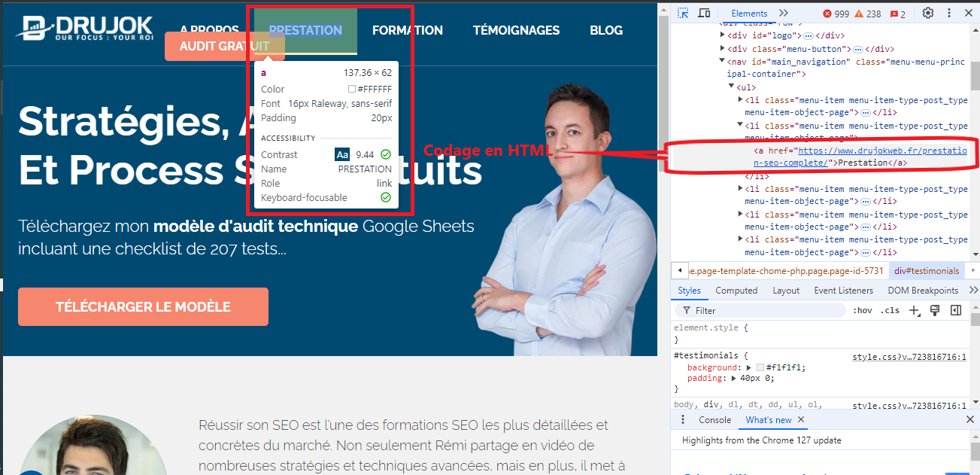Open the Computed tab
980x475 pixels.
pos(736,291)
